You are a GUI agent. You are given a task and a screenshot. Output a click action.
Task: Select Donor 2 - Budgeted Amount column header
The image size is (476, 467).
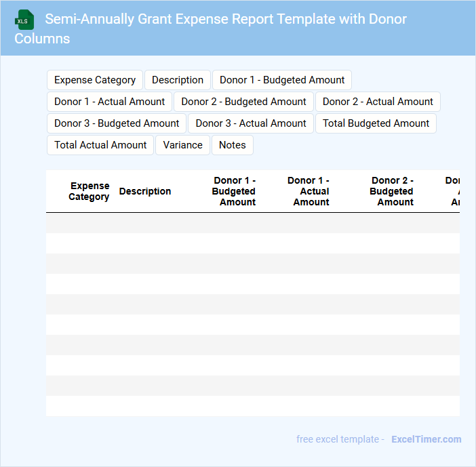tap(392, 191)
